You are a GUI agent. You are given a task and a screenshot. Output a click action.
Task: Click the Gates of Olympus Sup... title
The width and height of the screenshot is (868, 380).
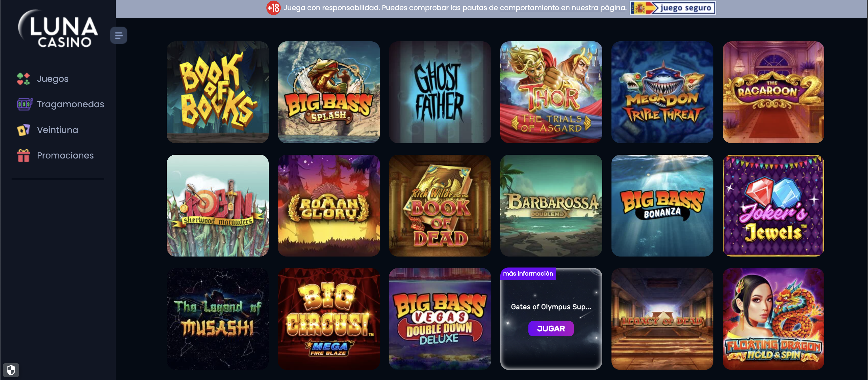click(551, 307)
